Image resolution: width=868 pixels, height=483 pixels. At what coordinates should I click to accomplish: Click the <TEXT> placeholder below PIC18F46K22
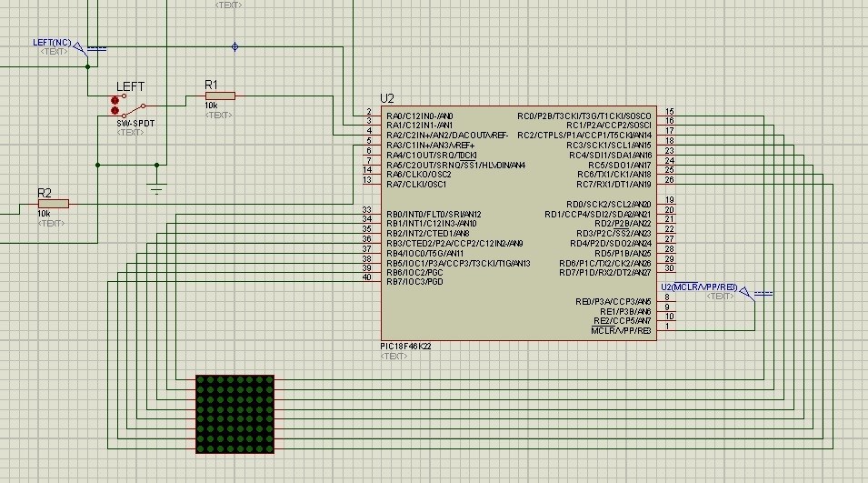coord(394,357)
